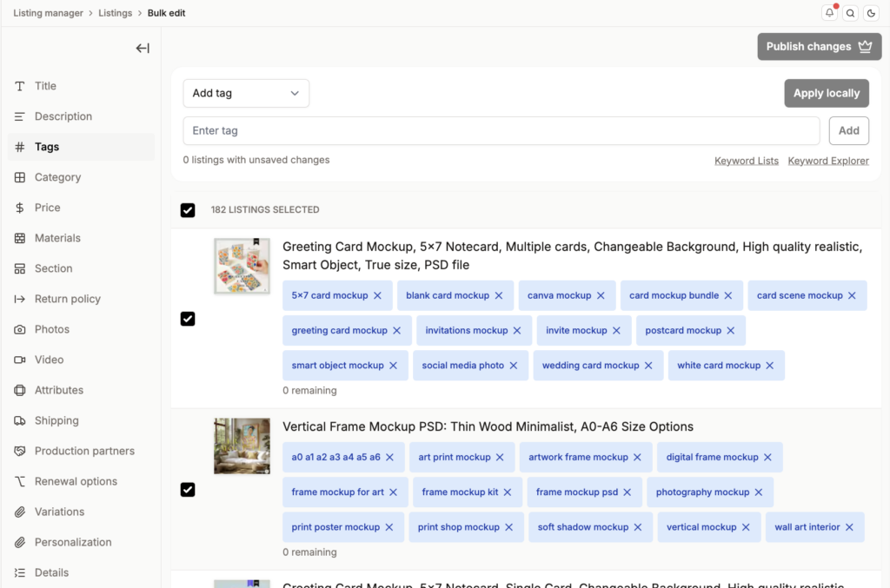Click the Greeting Card Mockup listing thumbnail
Viewport: 890px width, 588px height.
coord(242,266)
